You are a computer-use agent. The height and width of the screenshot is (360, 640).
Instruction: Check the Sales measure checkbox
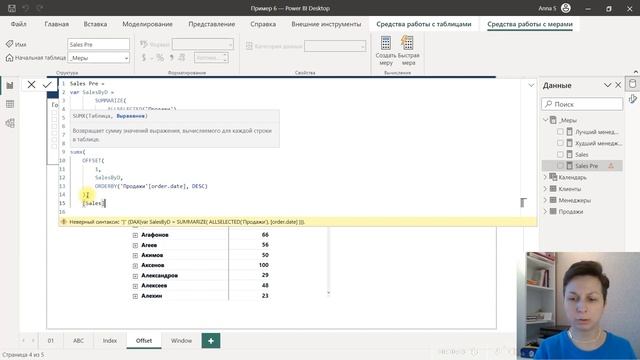pos(560,154)
